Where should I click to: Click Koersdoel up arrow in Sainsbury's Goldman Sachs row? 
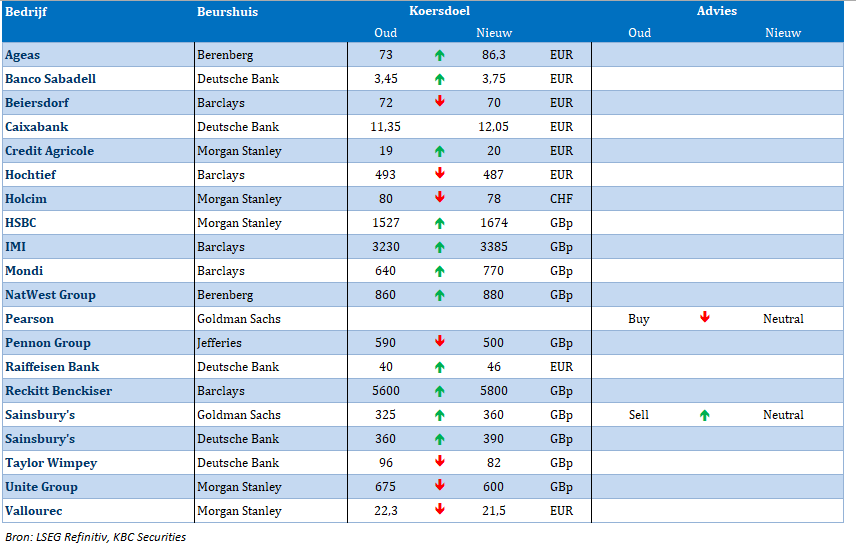pos(439,416)
